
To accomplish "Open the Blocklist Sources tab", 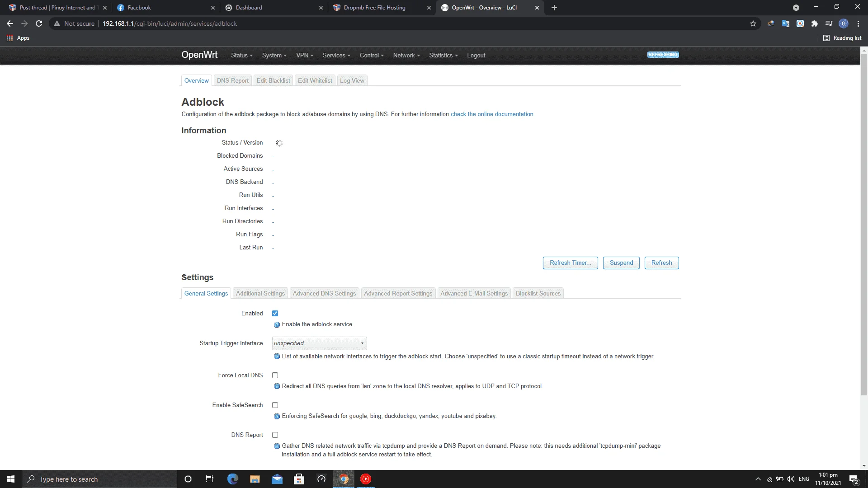I will coord(538,293).
